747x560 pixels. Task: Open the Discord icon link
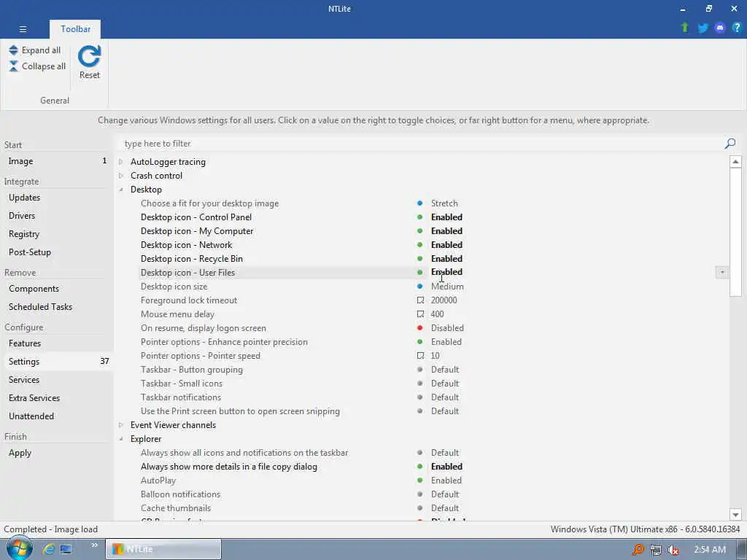720,28
